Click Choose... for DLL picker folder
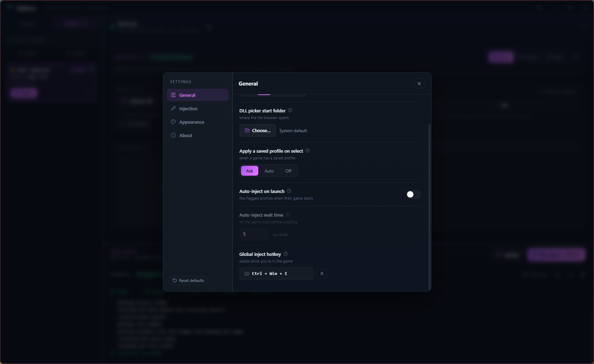This screenshot has height=364, width=594. pos(258,130)
